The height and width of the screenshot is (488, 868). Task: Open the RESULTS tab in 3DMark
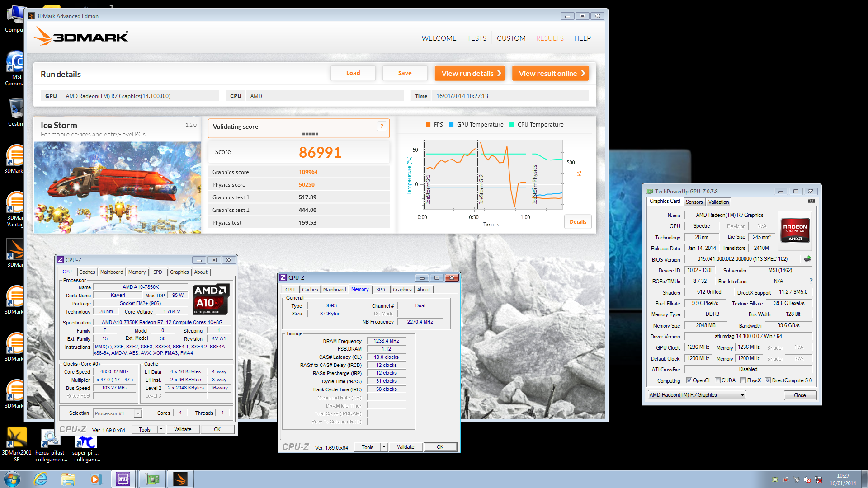click(x=550, y=38)
